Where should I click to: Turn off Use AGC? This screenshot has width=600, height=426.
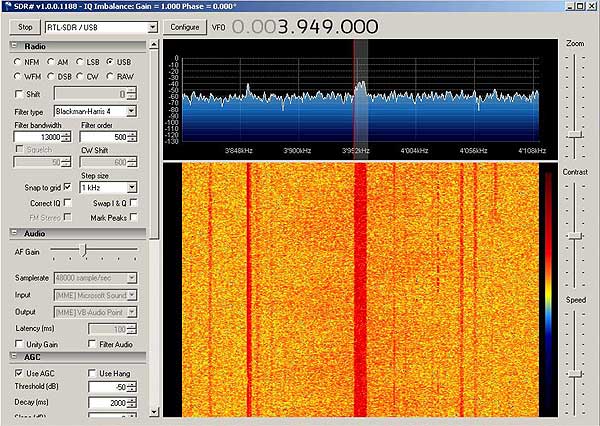point(18,373)
